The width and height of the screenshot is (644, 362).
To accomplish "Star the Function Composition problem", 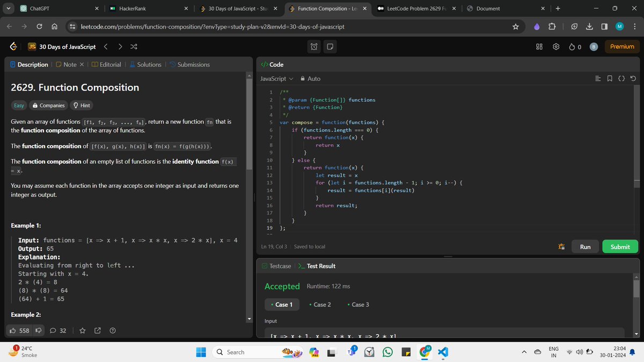I will 82,331.
